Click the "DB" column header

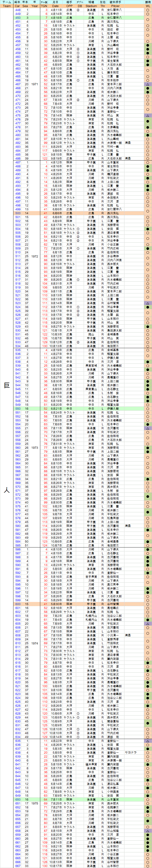click(80, 6)
